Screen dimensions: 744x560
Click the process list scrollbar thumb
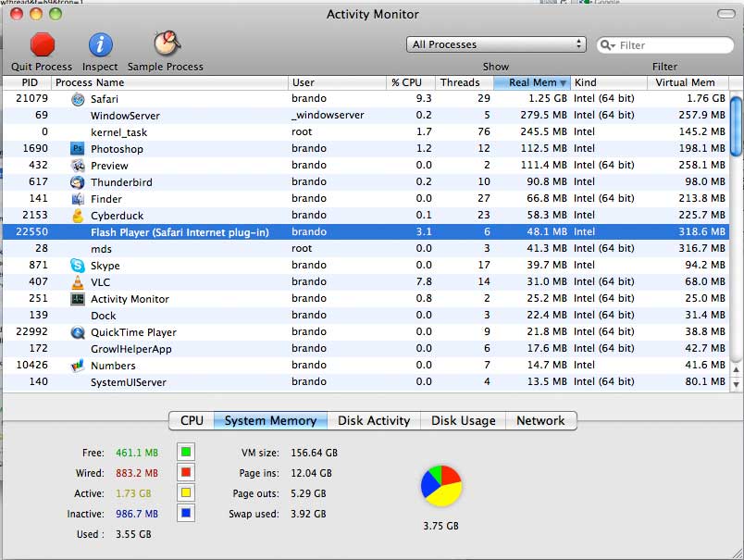[x=736, y=126]
